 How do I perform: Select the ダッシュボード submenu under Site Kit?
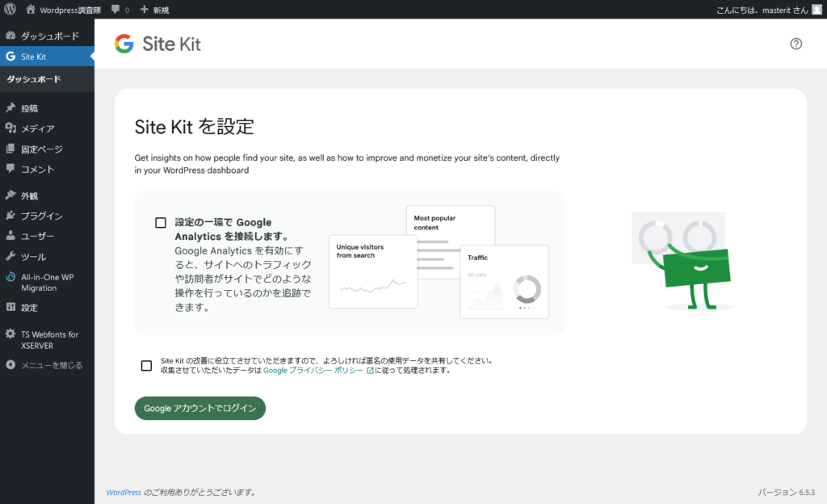click(x=34, y=79)
